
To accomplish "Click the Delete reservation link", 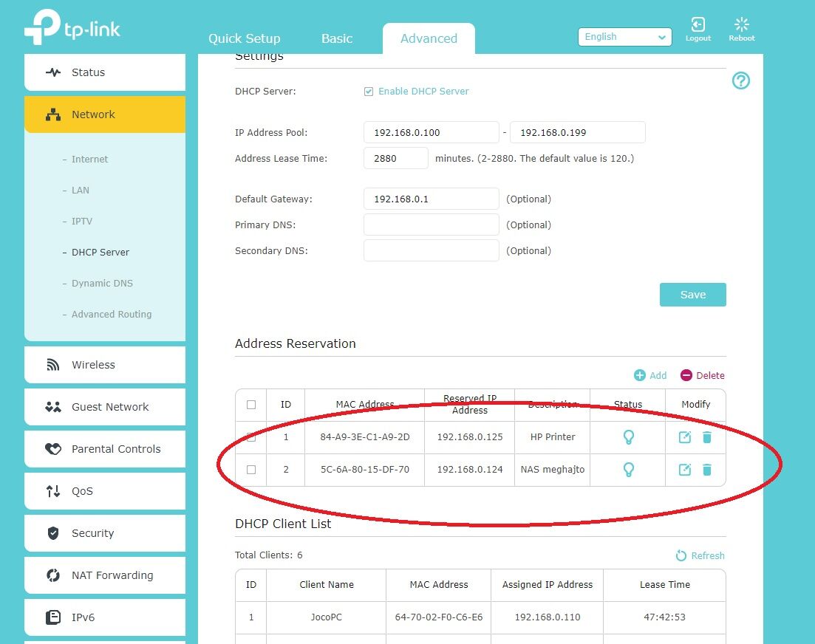I will click(x=710, y=375).
